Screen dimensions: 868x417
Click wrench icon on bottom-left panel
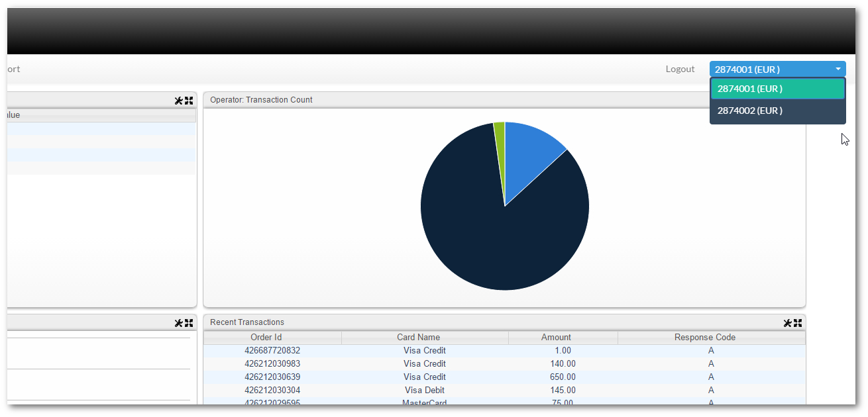178,323
